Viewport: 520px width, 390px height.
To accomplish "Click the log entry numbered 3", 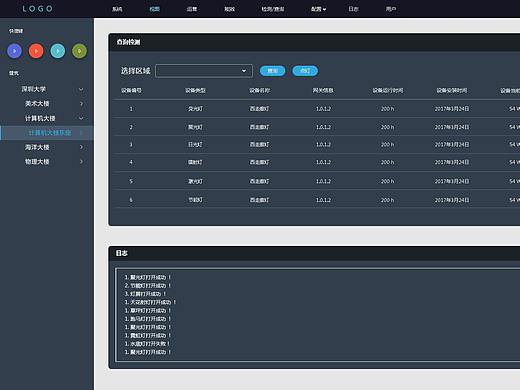I will (145, 294).
